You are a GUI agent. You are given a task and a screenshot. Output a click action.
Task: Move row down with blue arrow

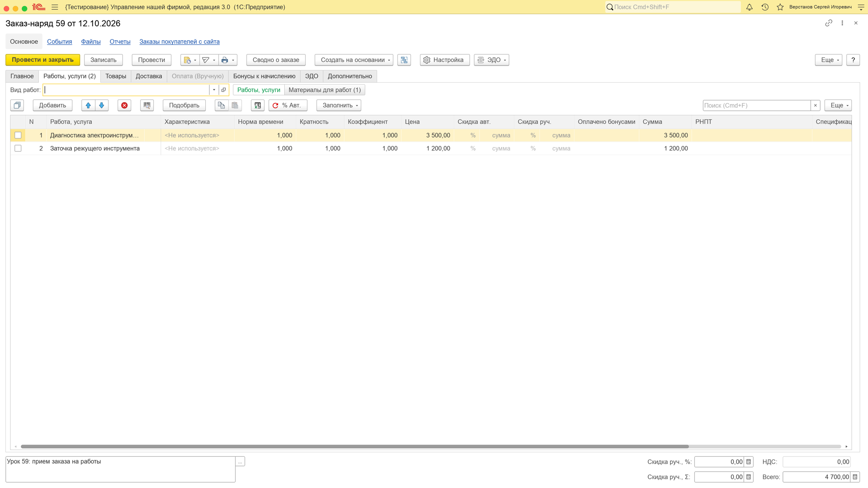(x=102, y=105)
